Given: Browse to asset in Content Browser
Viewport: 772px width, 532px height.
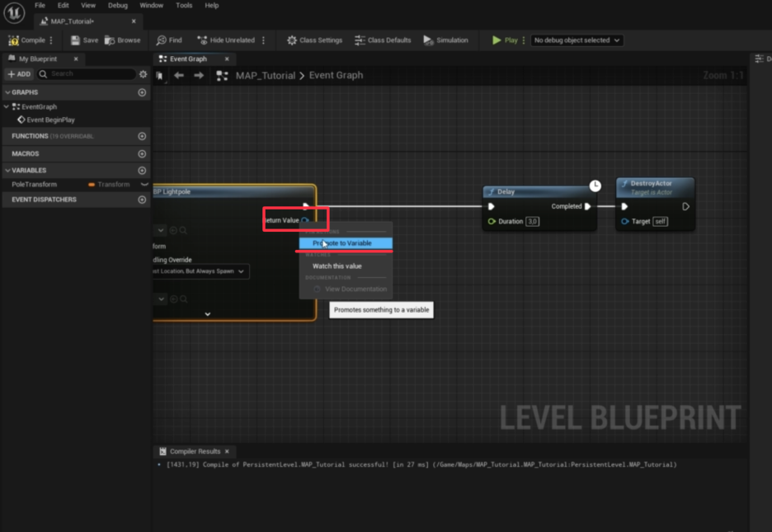Looking at the screenshot, I should 123,40.
